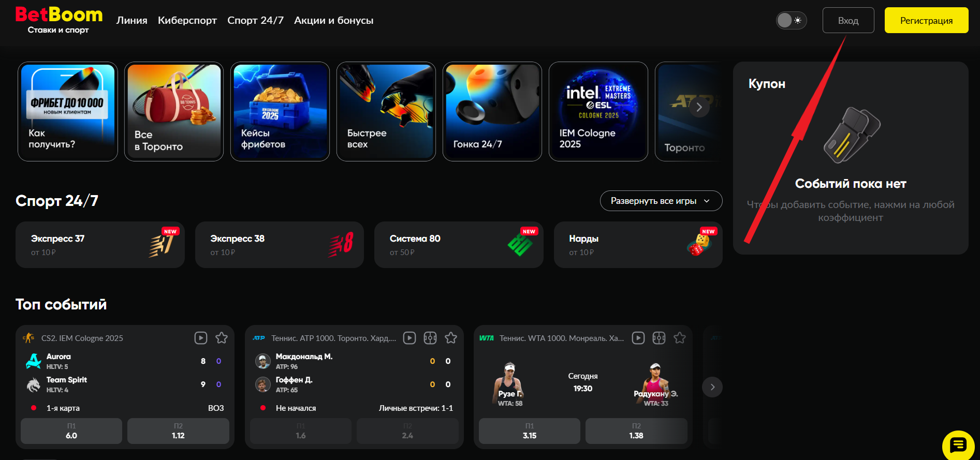Click Теннис. ATP 1000. Торонто title
The height and width of the screenshot is (460, 980).
pos(334,338)
